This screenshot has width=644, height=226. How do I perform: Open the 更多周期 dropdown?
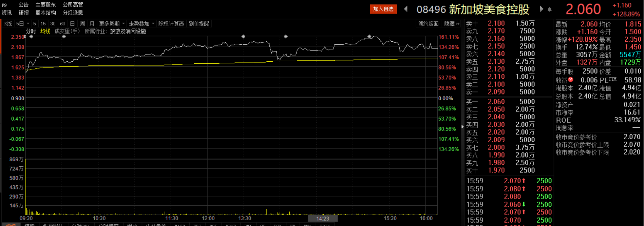tap(112, 24)
